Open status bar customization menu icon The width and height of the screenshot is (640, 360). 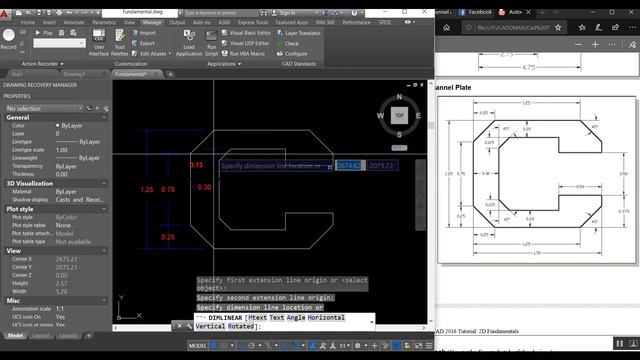[429, 346]
